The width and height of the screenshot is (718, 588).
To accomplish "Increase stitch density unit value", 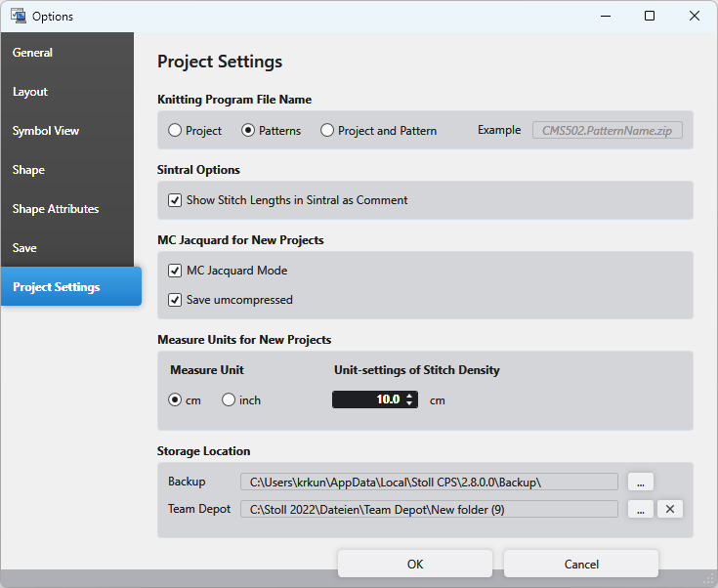I will pos(410,396).
